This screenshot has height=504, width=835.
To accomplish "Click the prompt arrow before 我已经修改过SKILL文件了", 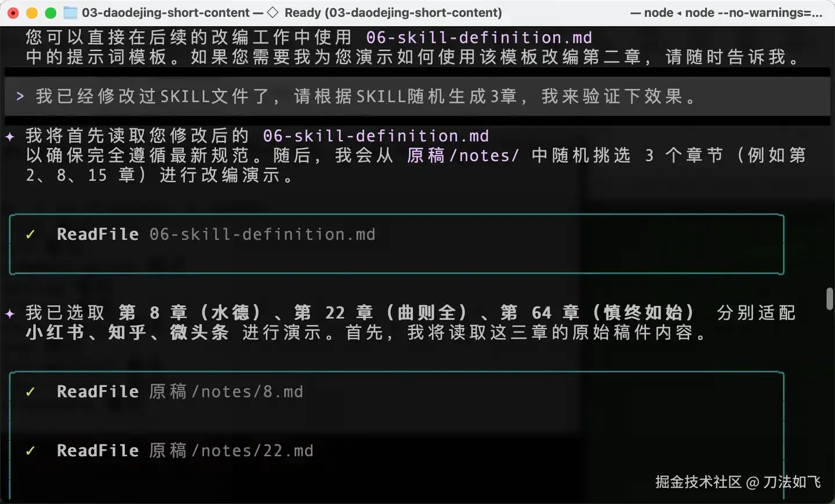I will [20, 96].
